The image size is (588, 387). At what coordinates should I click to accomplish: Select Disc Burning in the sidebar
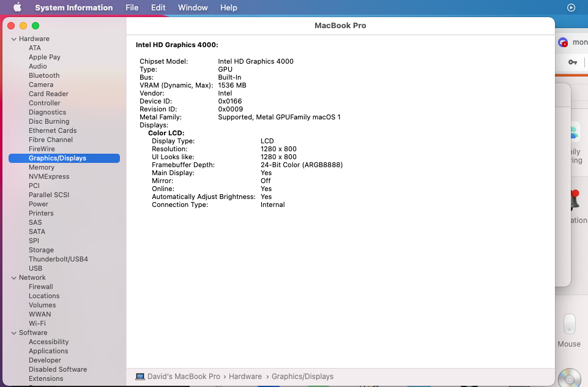pos(49,122)
